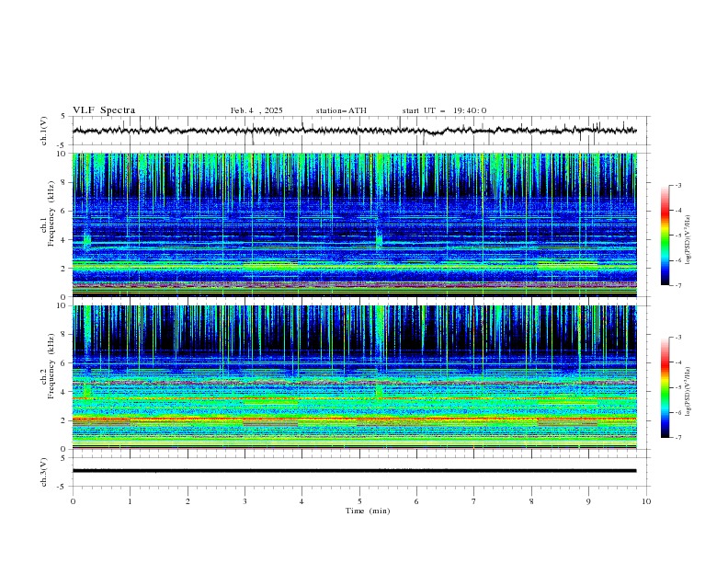Click time axis tick label "3"
The width and height of the screenshot is (728, 563).
point(245,501)
